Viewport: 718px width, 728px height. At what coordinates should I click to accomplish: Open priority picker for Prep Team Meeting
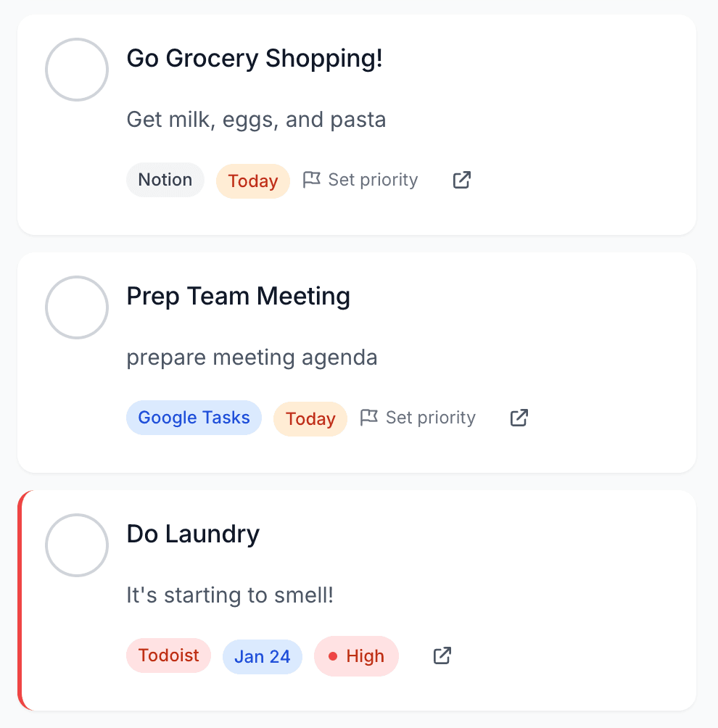coord(430,417)
